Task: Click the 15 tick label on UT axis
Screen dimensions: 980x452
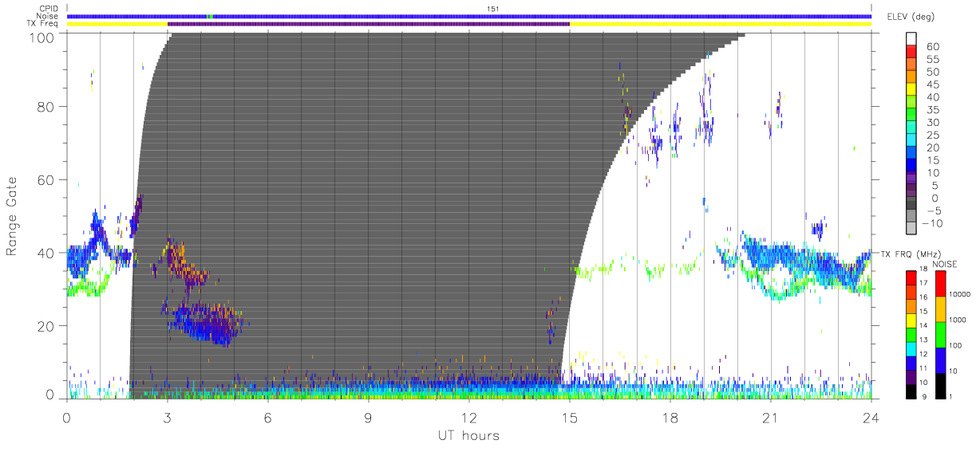Action: pos(570,417)
